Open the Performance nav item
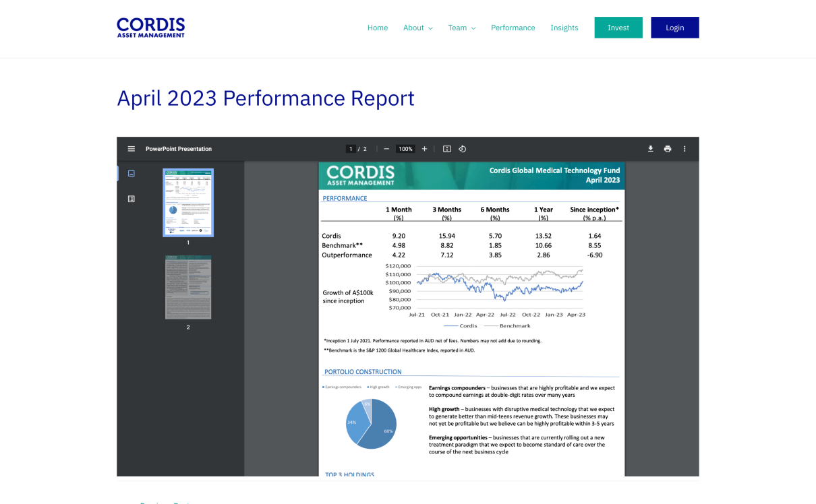The height and width of the screenshot is (504, 816). tap(513, 28)
